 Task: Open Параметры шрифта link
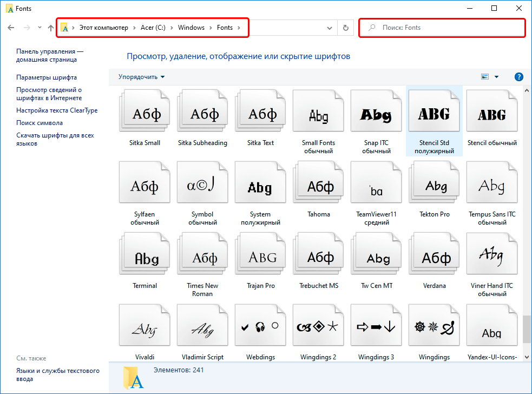[x=47, y=77]
